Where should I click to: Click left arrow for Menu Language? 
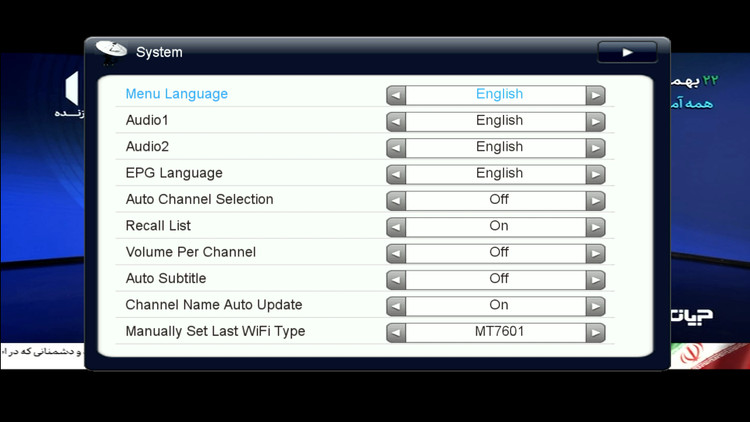(x=396, y=95)
